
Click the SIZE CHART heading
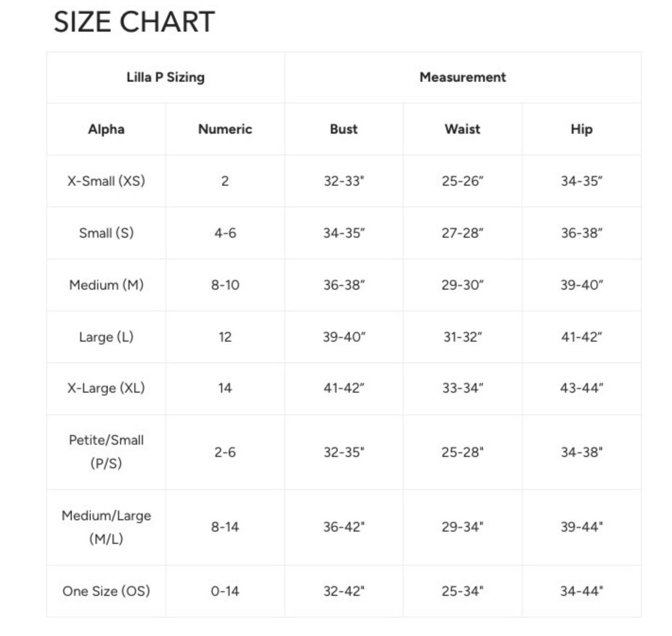134,22
